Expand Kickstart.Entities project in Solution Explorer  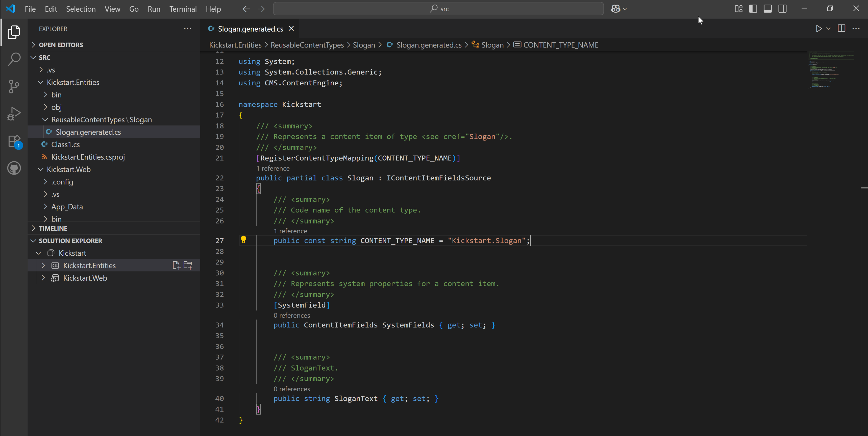(x=43, y=265)
